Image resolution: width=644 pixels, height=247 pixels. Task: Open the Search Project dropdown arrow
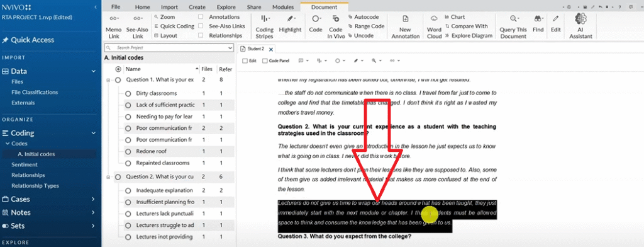click(230, 48)
